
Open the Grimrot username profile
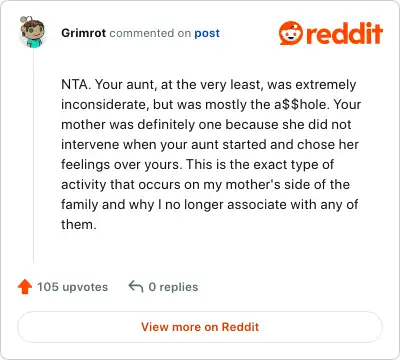(83, 33)
